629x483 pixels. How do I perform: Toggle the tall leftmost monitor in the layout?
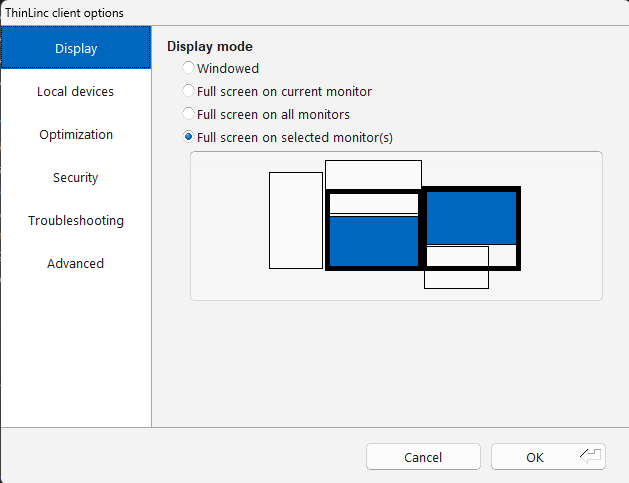(296, 220)
